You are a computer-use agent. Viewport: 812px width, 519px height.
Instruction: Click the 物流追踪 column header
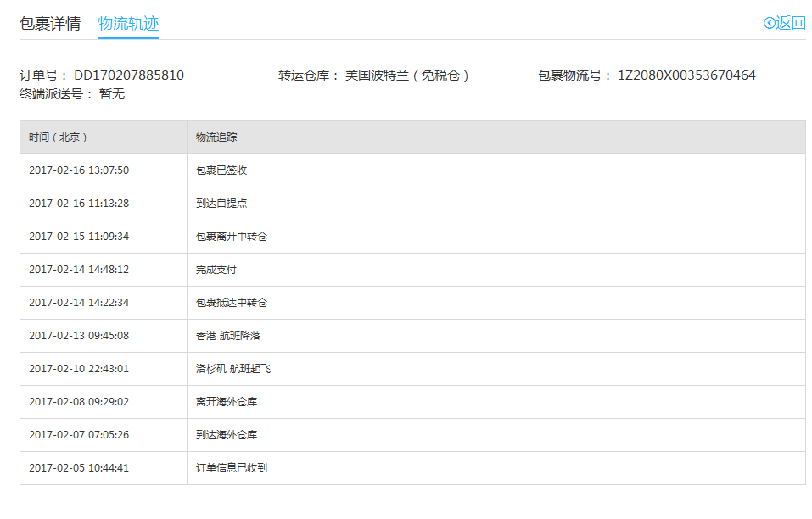216,137
